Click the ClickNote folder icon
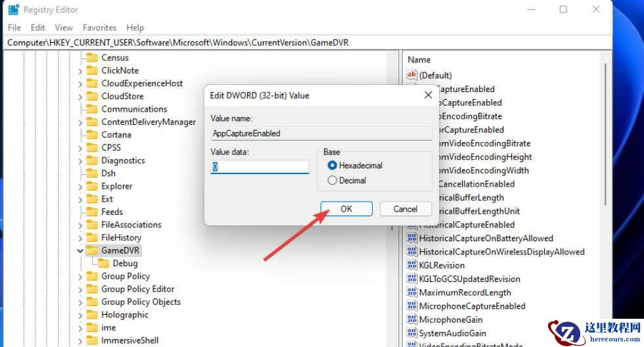Screen dimensions: 644x347 92,70
